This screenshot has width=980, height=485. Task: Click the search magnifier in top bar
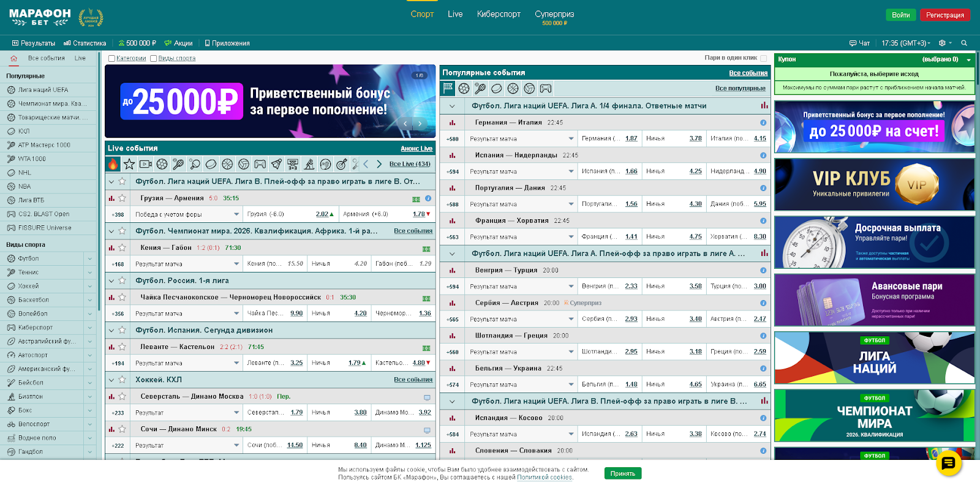pyautogui.click(x=964, y=43)
